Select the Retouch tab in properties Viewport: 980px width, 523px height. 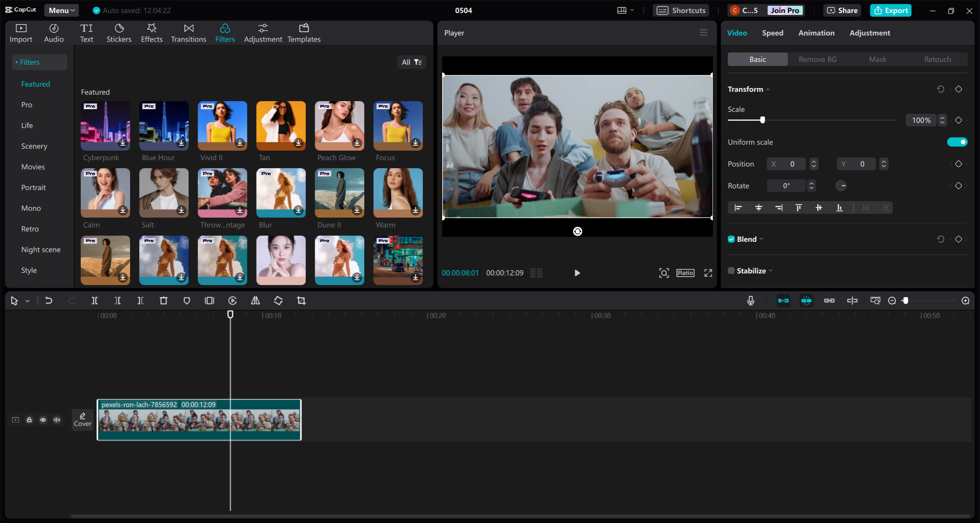[x=937, y=59]
